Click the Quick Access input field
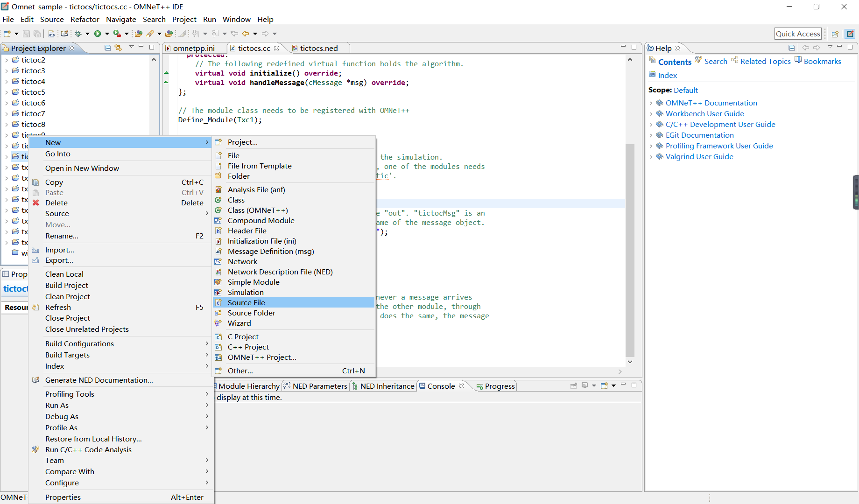Image resolution: width=859 pixels, height=504 pixels. tap(798, 34)
